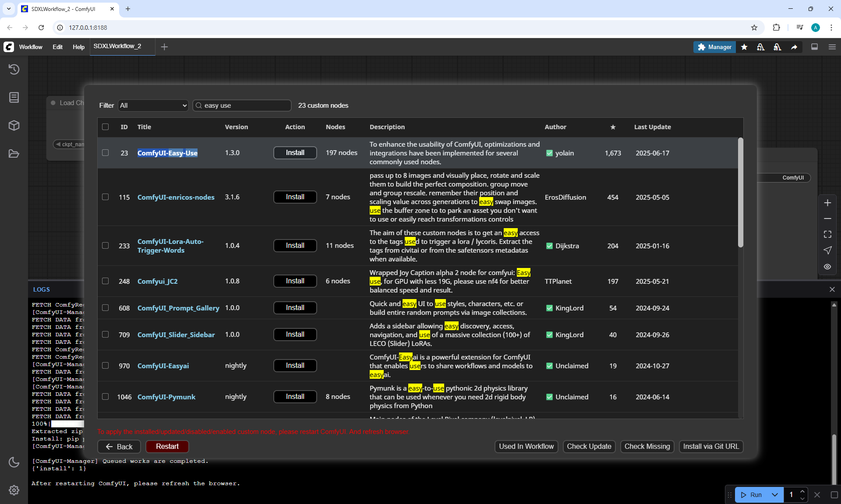Check the Comfyui_JC2 row checkbox
Image resolution: width=841 pixels, height=504 pixels.
(x=105, y=281)
